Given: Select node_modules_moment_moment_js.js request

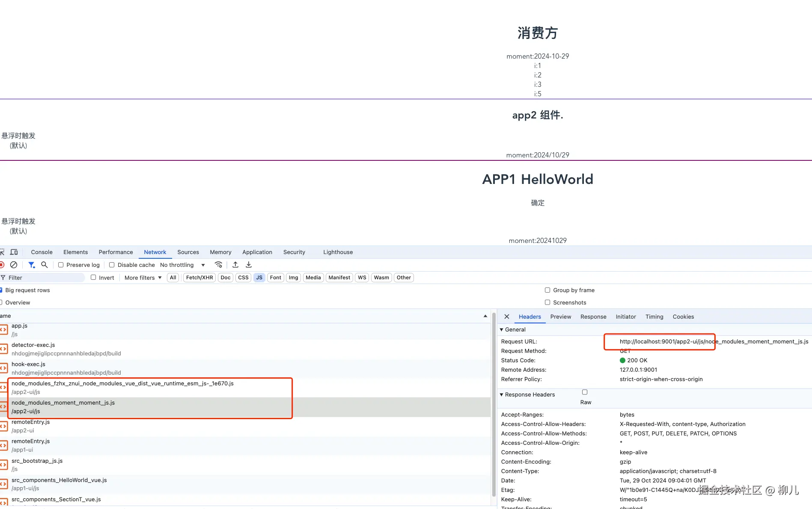Looking at the screenshot, I should pyautogui.click(x=245, y=407).
